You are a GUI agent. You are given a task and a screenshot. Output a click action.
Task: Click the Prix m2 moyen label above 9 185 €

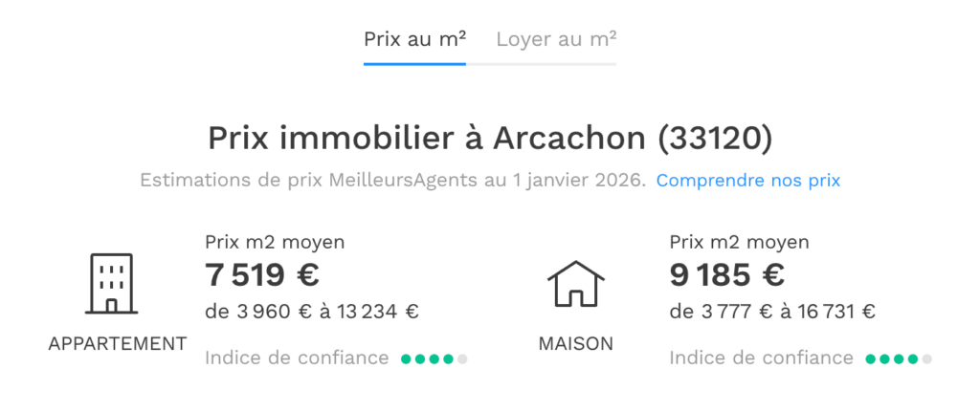click(739, 242)
